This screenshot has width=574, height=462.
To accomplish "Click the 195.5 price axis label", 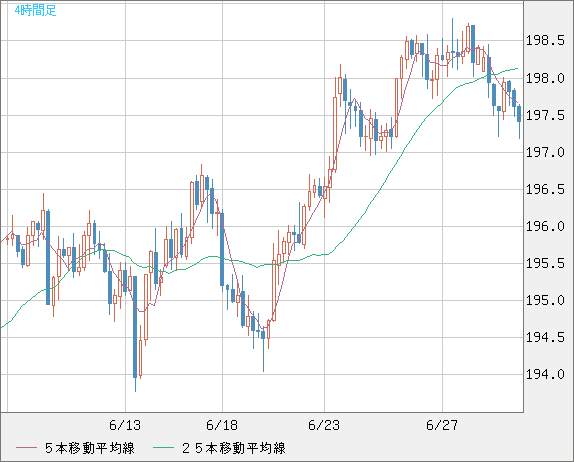I will pos(545,263).
